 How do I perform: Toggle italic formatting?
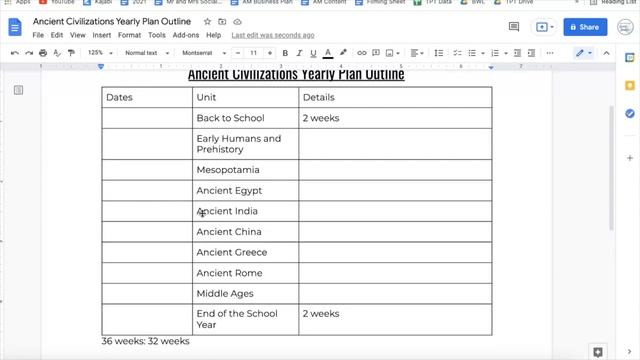[299, 53]
